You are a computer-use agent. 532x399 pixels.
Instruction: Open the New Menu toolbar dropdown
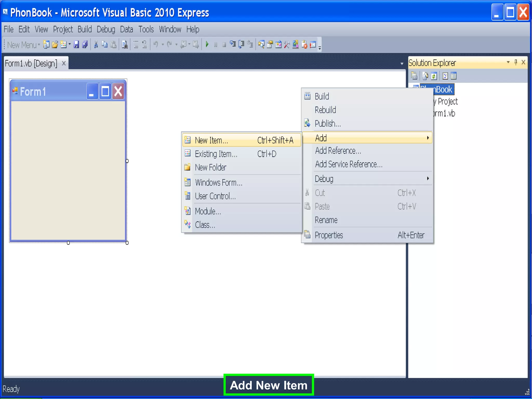[23, 45]
